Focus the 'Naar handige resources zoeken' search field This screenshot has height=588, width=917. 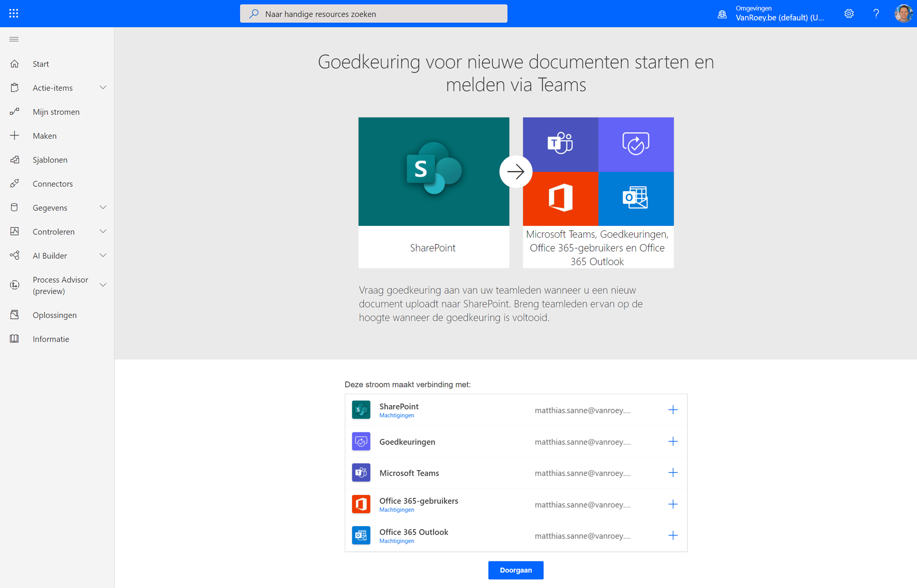tap(374, 14)
